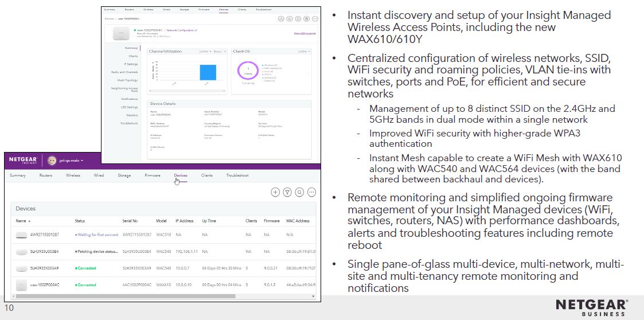Click the View LED Legends link
644x320 pixels.
coord(305,33)
